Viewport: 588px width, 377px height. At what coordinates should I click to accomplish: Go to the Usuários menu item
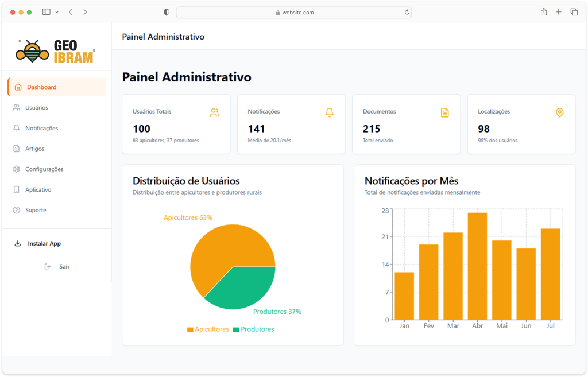tap(37, 108)
